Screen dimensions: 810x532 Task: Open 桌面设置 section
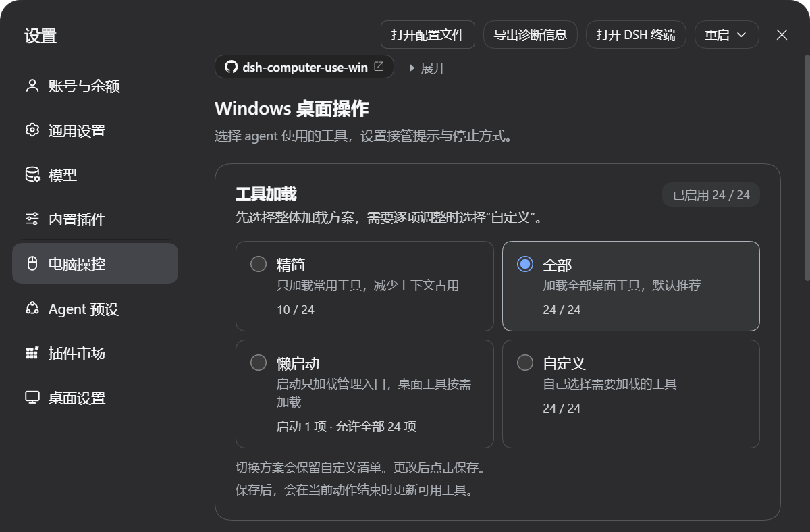(x=95, y=398)
